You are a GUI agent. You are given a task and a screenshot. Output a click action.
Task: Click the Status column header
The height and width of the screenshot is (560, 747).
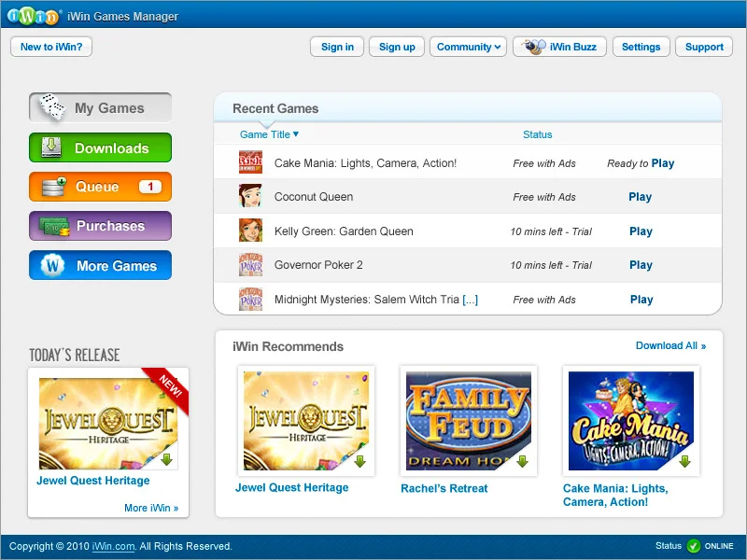click(538, 134)
